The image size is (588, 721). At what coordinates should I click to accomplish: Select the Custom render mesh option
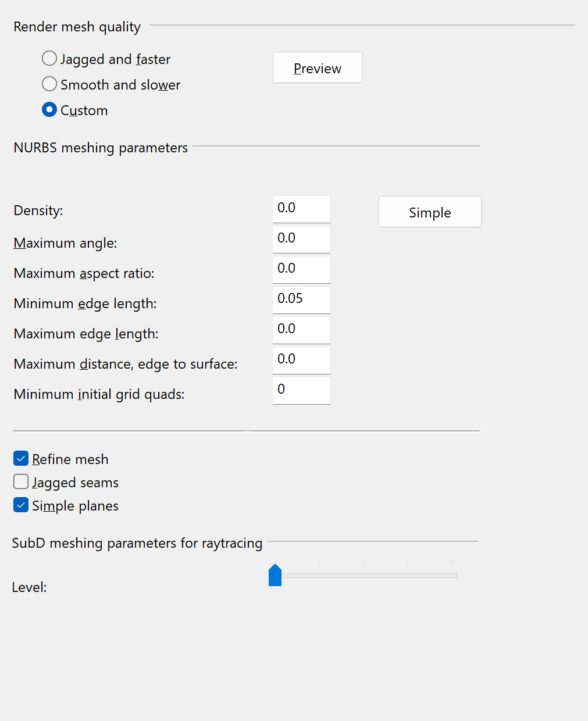click(x=49, y=110)
